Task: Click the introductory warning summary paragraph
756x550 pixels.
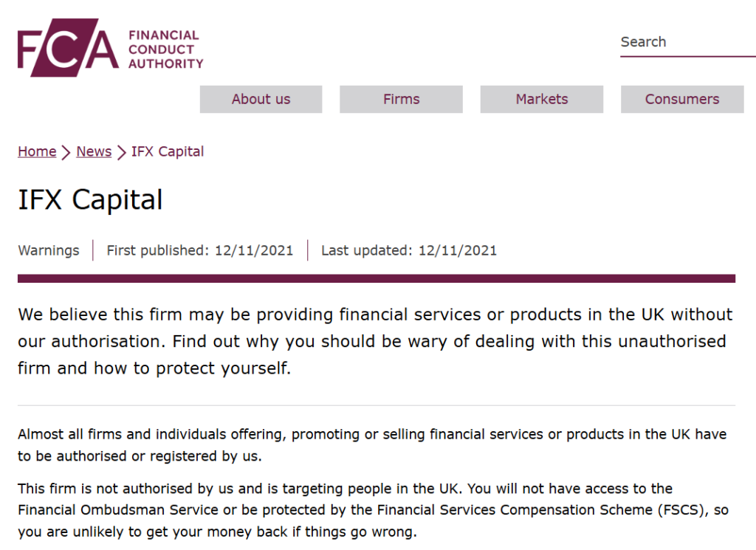Action: [376, 341]
